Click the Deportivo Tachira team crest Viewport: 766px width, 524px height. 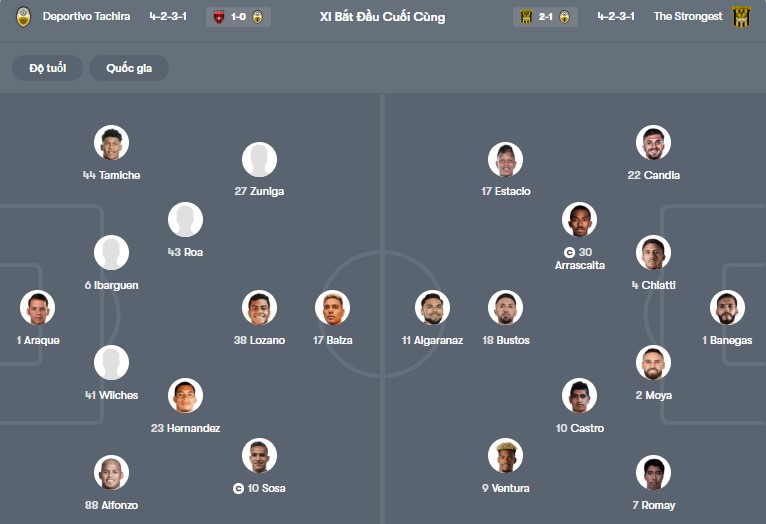pyautogui.click(x=24, y=17)
